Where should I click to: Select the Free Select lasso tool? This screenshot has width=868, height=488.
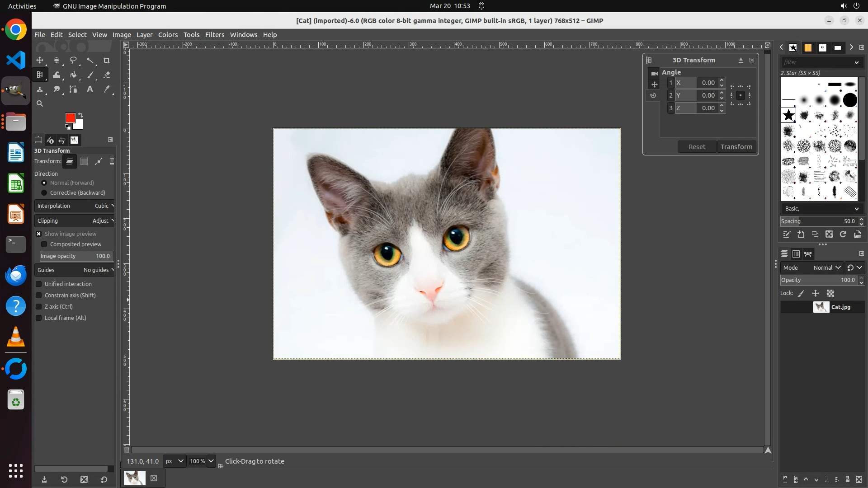[x=73, y=60]
